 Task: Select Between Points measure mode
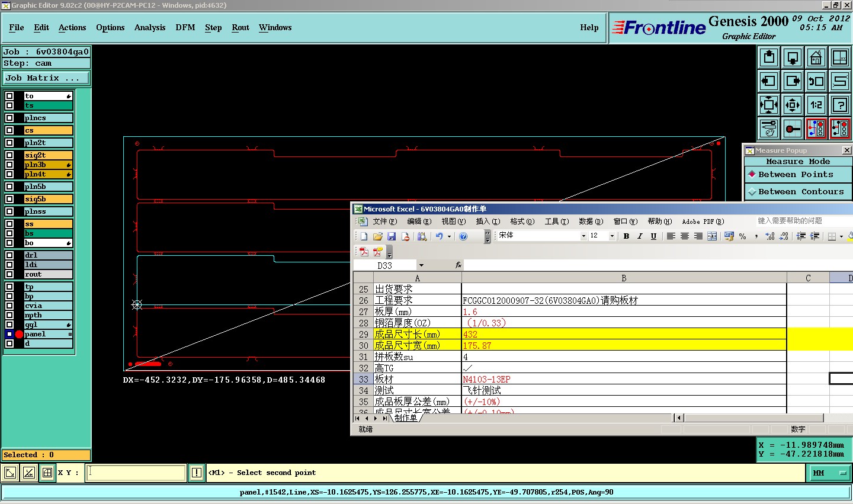tap(798, 175)
